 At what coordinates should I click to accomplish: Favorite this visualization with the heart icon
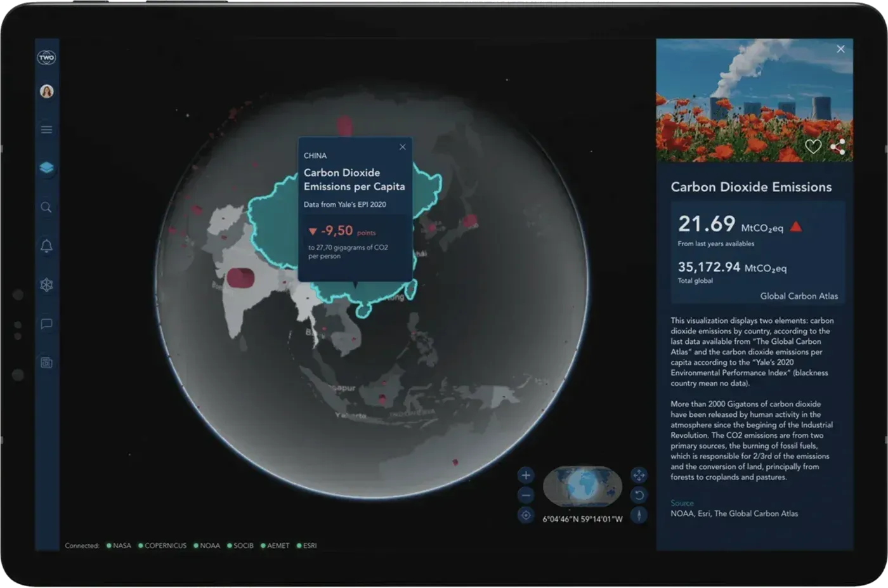[813, 147]
